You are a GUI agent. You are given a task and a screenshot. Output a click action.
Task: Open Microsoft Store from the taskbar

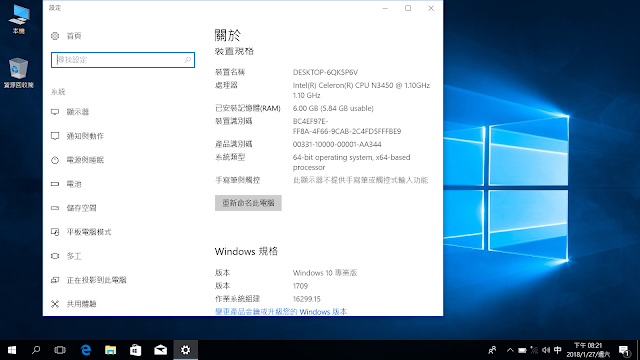(136, 350)
